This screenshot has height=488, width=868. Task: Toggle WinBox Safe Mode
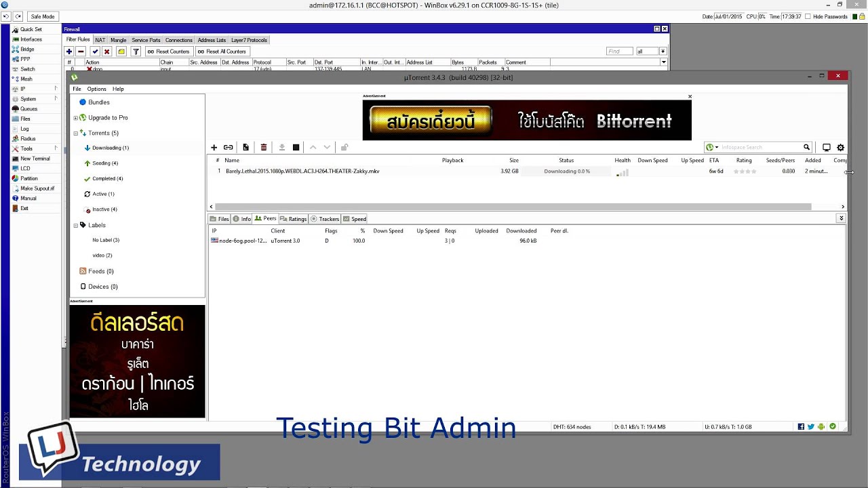[x=43, y=16]
